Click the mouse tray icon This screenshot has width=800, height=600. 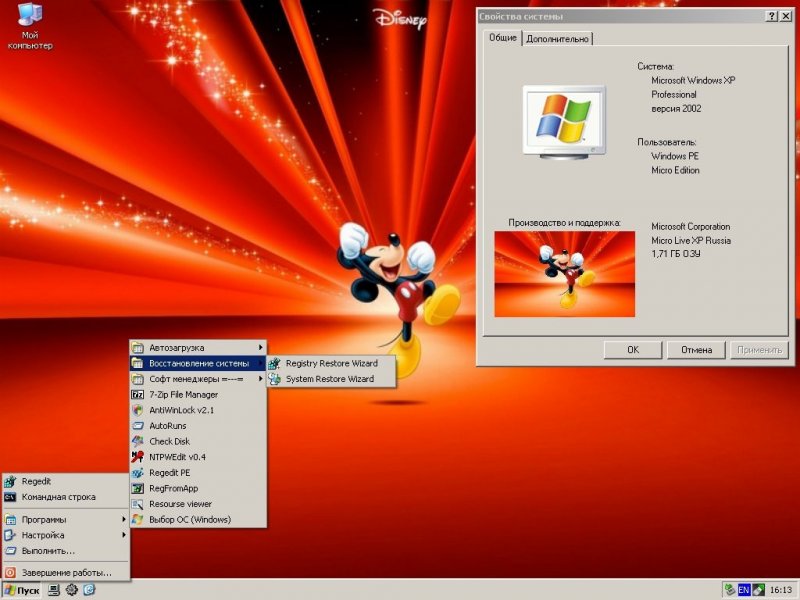(758, 590)
